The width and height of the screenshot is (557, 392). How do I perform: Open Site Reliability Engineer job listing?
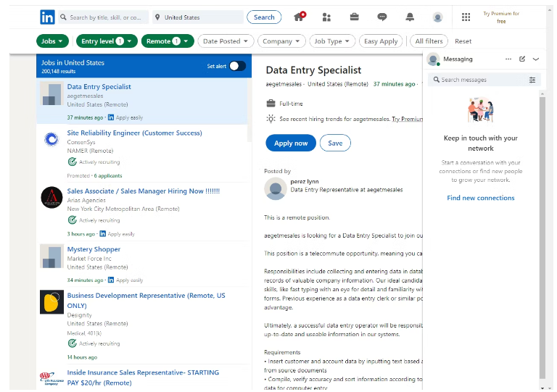tap(134, 133)
